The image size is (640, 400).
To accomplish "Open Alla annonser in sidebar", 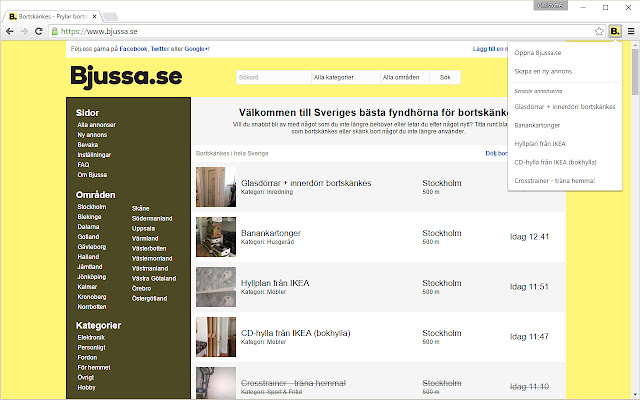I will (96, 125).
